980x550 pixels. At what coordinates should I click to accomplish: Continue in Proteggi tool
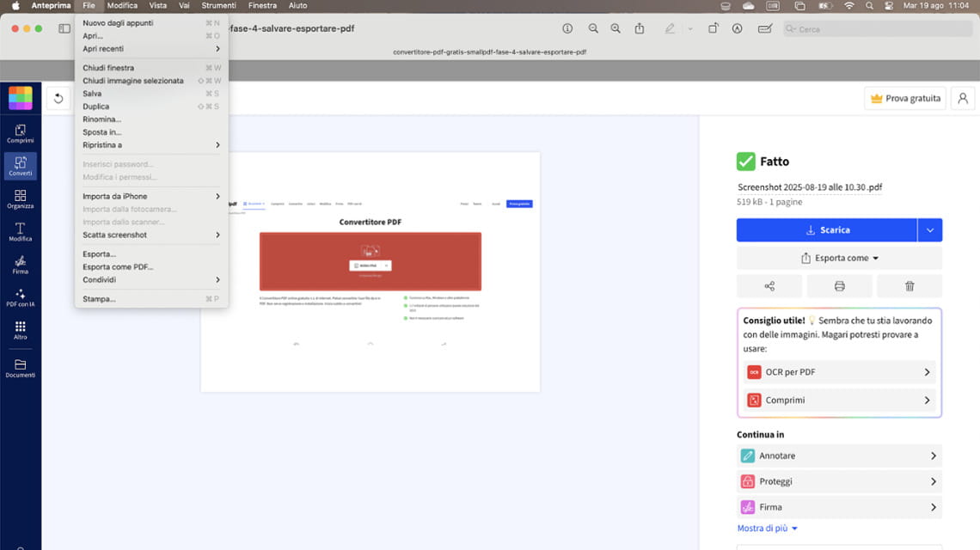(x=839, y=481)
